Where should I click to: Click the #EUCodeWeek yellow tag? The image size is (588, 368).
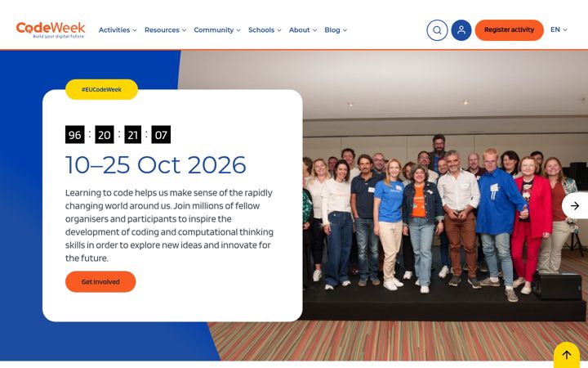101,89
